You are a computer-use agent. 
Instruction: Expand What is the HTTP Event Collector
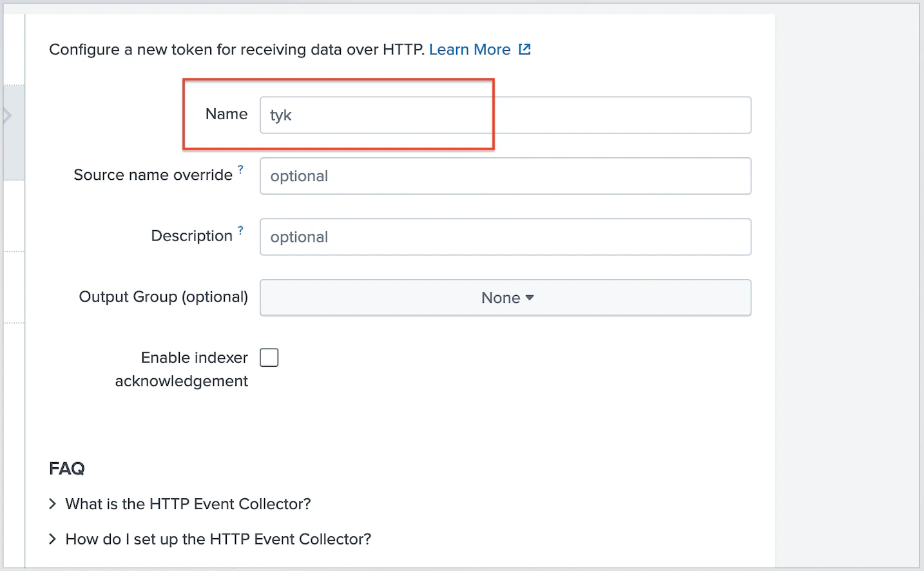(x=180, y=504)
